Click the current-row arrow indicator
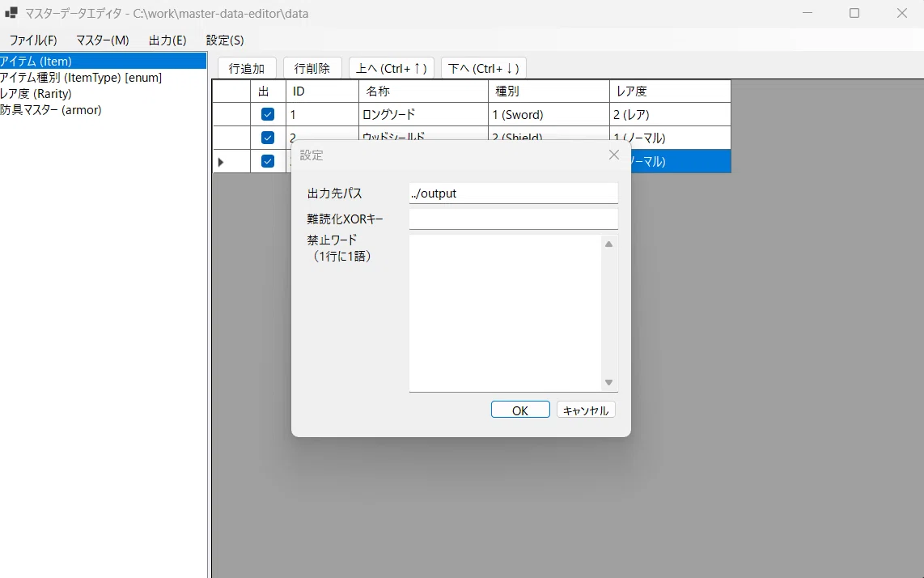Screen dimensions: 924x578 click(x=221, y=162)
